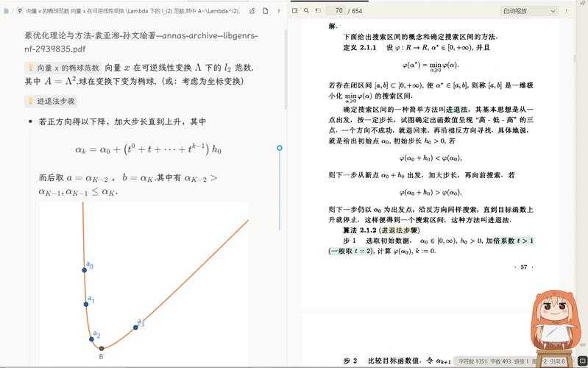The width and height of the screenshot is (588, 368).
Task: Open the PDF pane more-options menu
Action: 567,11
